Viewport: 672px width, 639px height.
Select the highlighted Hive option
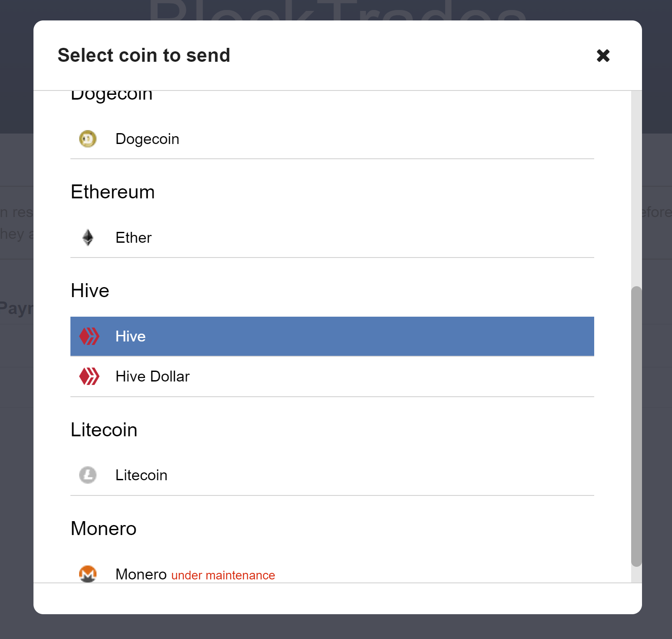coord(332,336)
